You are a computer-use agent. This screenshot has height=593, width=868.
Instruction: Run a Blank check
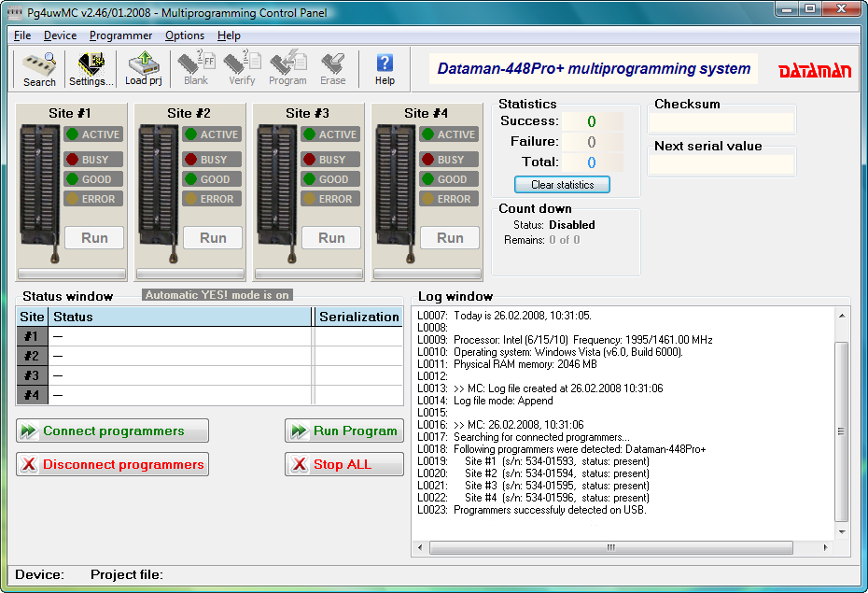[x=195, y=68]
